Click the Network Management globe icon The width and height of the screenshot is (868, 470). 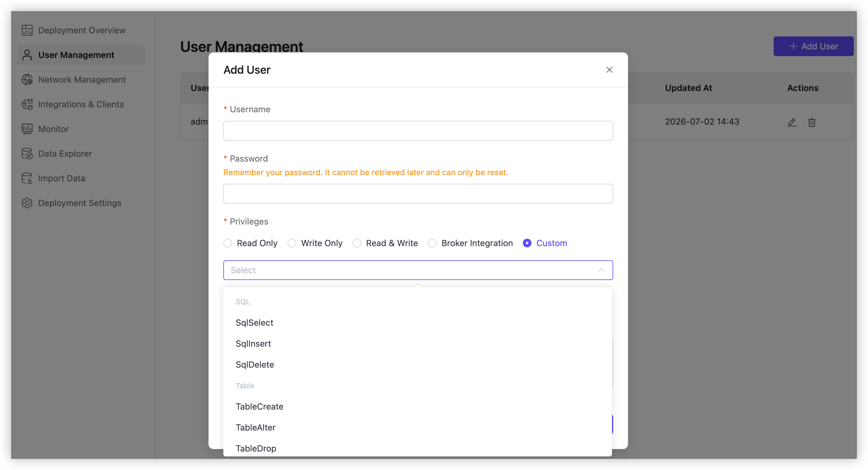click(27, 80)
